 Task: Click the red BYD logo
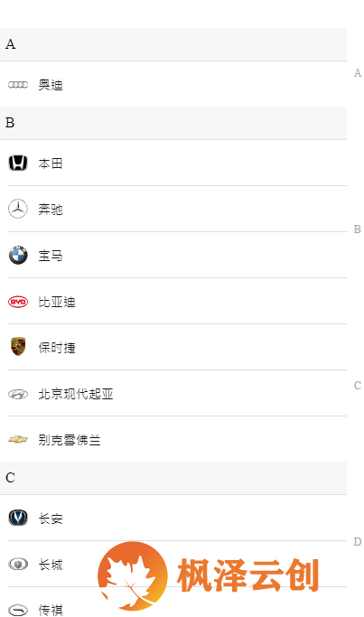click(x=18, y=302)
